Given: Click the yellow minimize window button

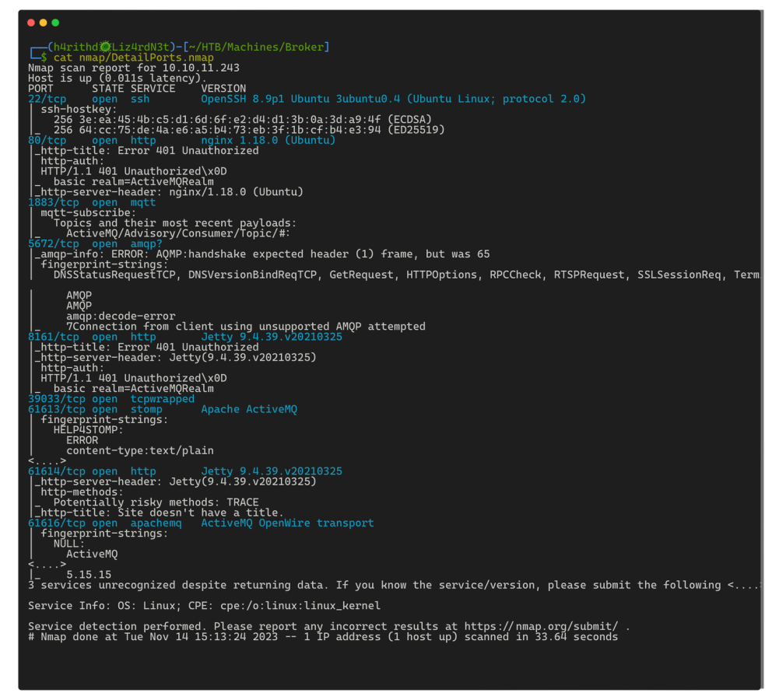Looking at the screenshot, I should coord(43,23).
